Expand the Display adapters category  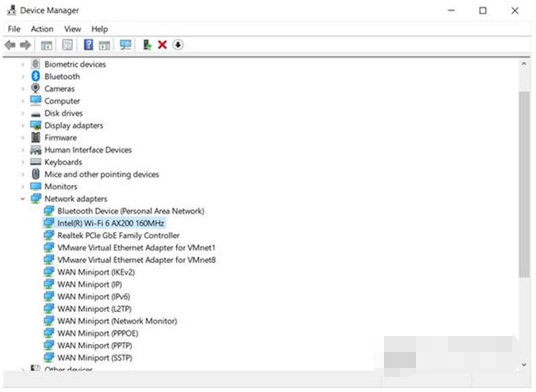click(23, 125)
